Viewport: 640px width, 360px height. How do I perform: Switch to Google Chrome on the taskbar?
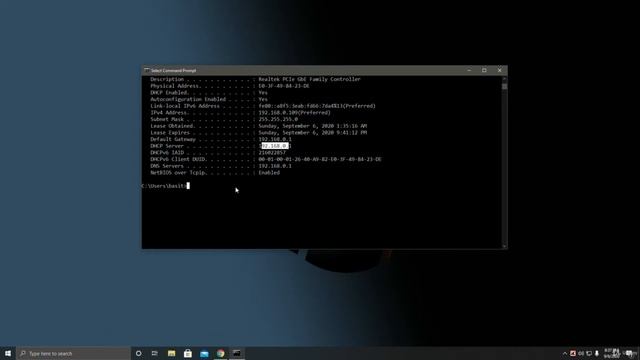(220, 353)
